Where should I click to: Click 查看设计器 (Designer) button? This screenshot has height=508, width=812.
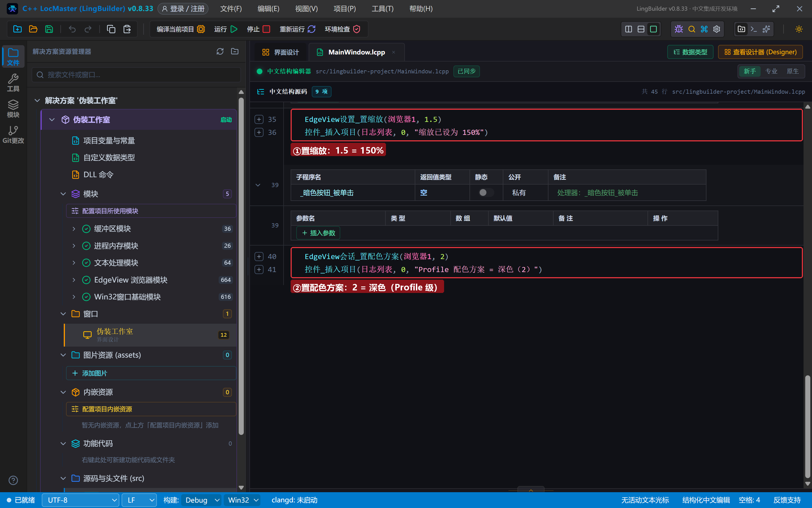[760, 52]
